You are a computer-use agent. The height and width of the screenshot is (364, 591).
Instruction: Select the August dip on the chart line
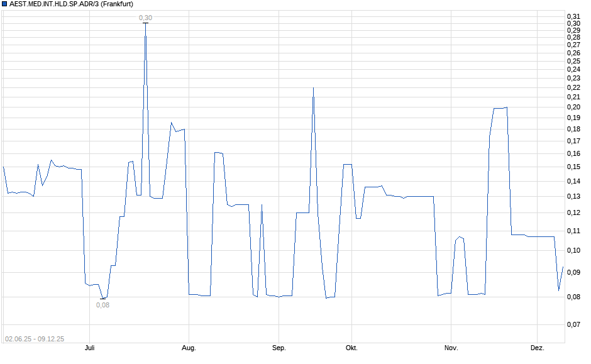[x=201, y=294]
